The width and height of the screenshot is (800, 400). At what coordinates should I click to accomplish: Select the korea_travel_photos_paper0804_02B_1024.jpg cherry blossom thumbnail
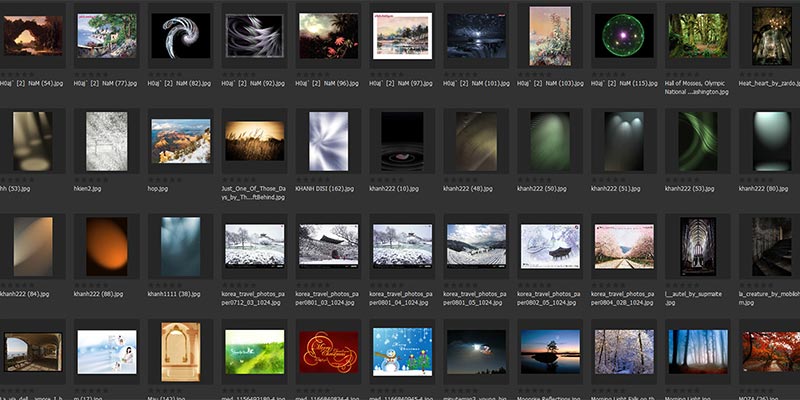tap(624, 247)
